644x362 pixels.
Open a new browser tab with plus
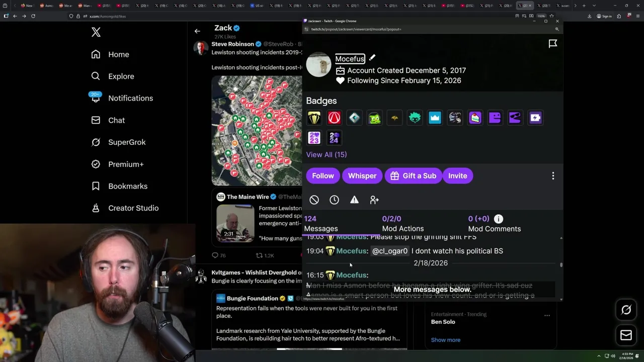click(x=584, y=6)
